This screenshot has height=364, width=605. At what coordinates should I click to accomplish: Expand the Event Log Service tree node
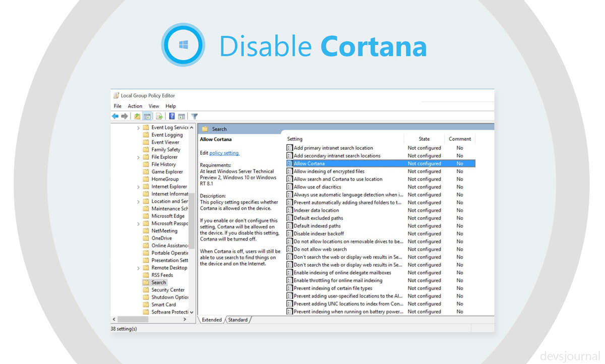[139, 128]
